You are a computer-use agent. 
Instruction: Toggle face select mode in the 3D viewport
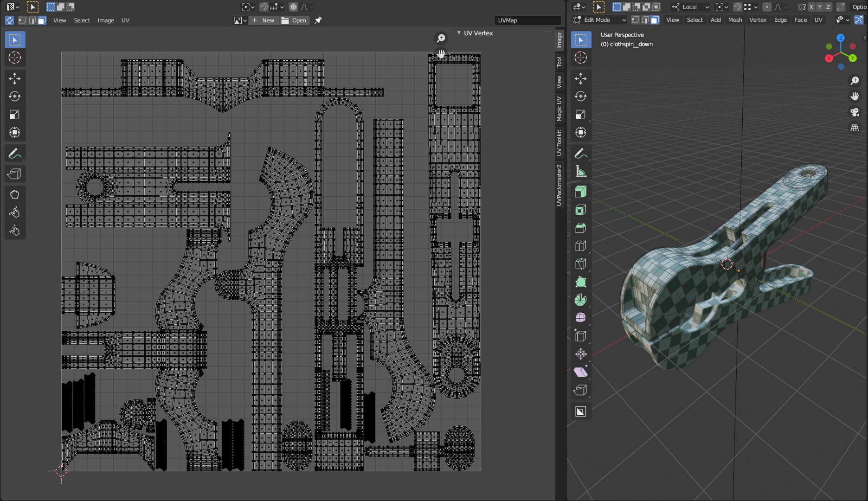click(655, 20)
